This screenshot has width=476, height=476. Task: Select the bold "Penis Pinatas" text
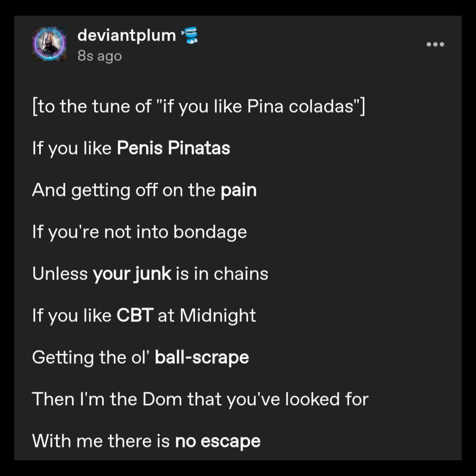point(173,148)
